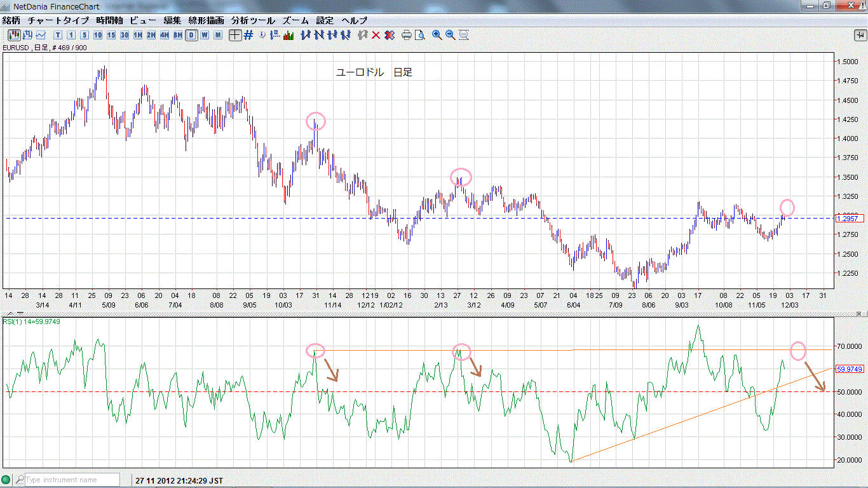Viewport: 868px width, 488px height.
Task: Open the ビュー menu
Action: point(143,20)
